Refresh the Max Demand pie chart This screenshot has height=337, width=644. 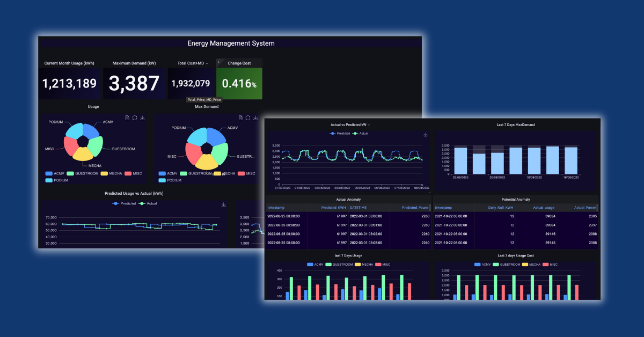[248, 118]
